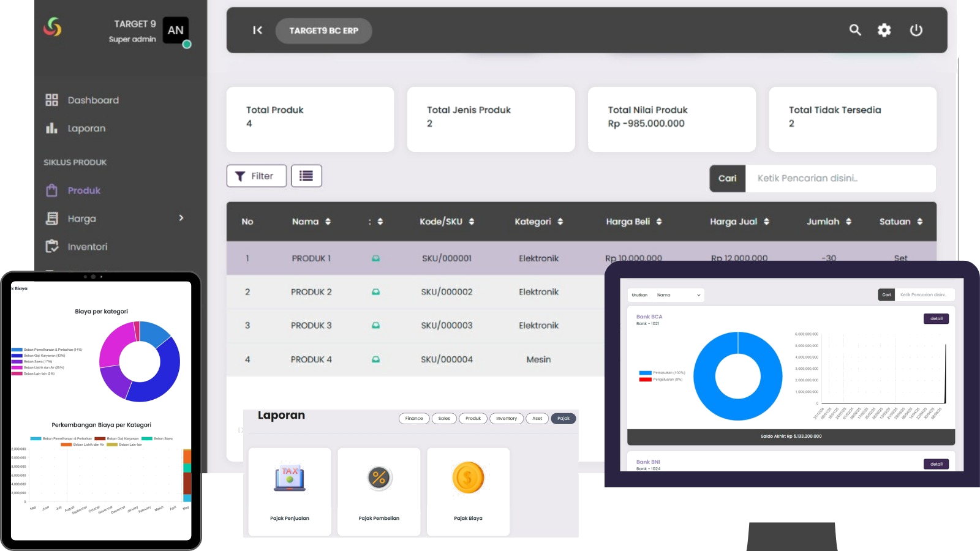Click the search magnifier icon in header

(x=855, y=30)
